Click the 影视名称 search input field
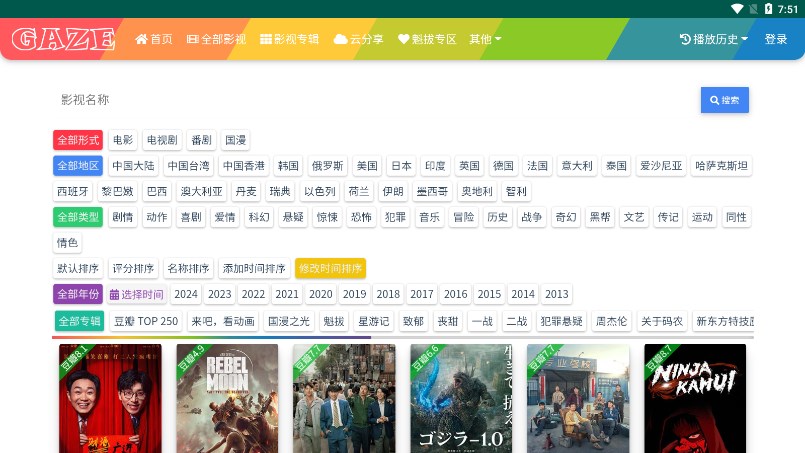 (x=375, y=100)
